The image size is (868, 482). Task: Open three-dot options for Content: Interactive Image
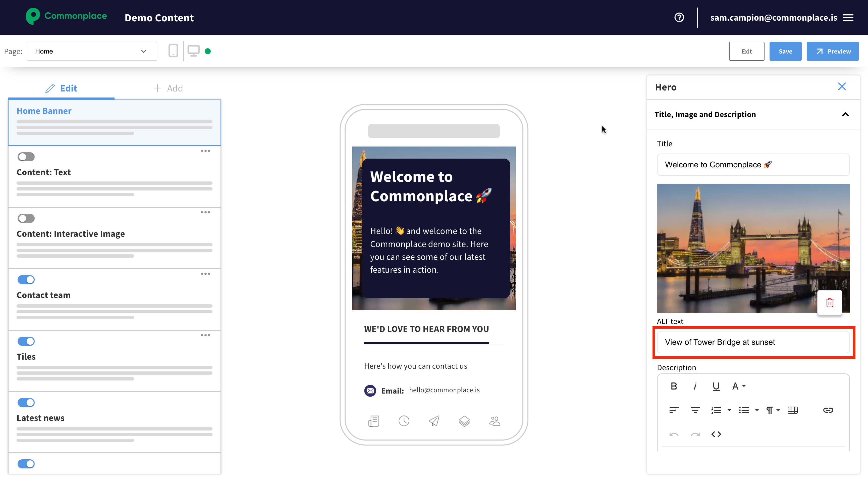(205, 212)
